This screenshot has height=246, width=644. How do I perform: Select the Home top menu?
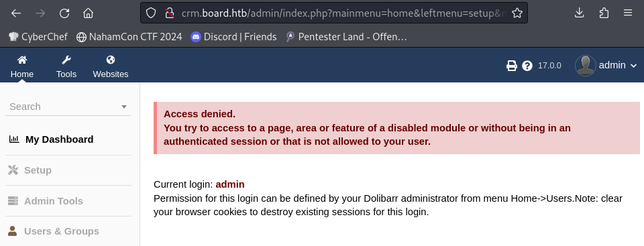tap(22, 67)
